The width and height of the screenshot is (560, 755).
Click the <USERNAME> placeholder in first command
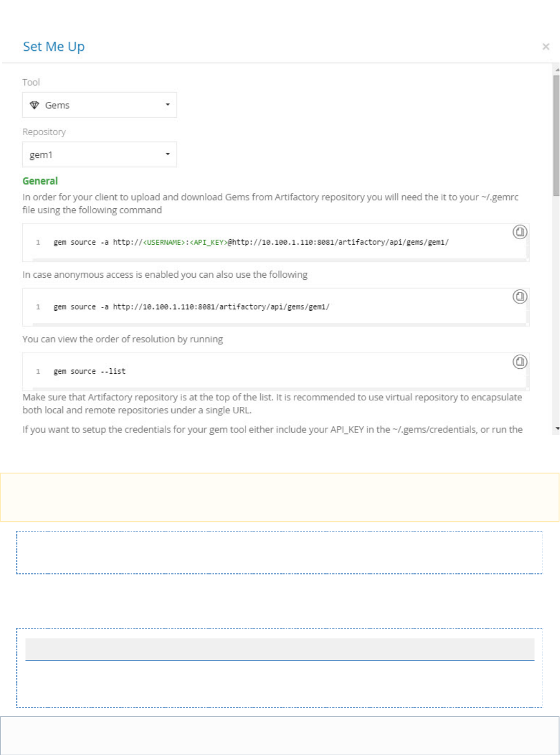pos(165,242)
